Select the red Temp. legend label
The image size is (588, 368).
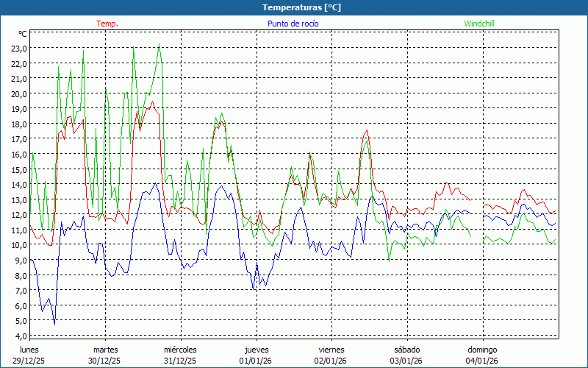[107, 24]
